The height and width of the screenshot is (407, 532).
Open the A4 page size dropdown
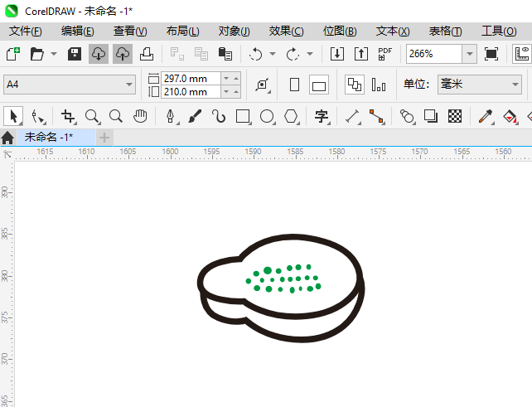pyautogui.click(x=70, y=85)
